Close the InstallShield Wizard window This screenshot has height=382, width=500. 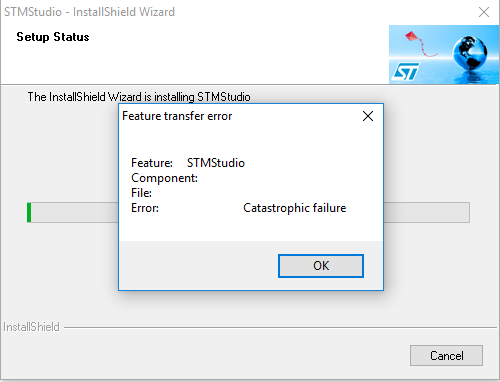click(484, 12)
